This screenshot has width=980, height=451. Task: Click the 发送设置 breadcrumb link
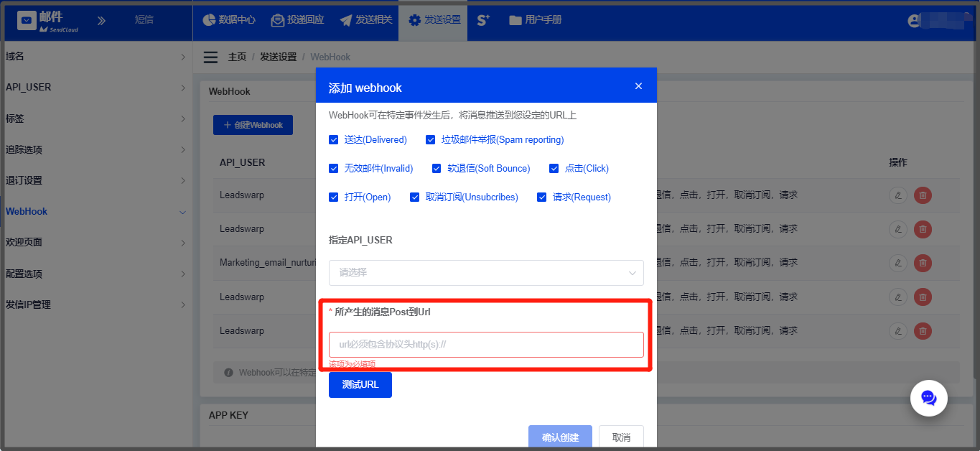[x=278, y=57]
